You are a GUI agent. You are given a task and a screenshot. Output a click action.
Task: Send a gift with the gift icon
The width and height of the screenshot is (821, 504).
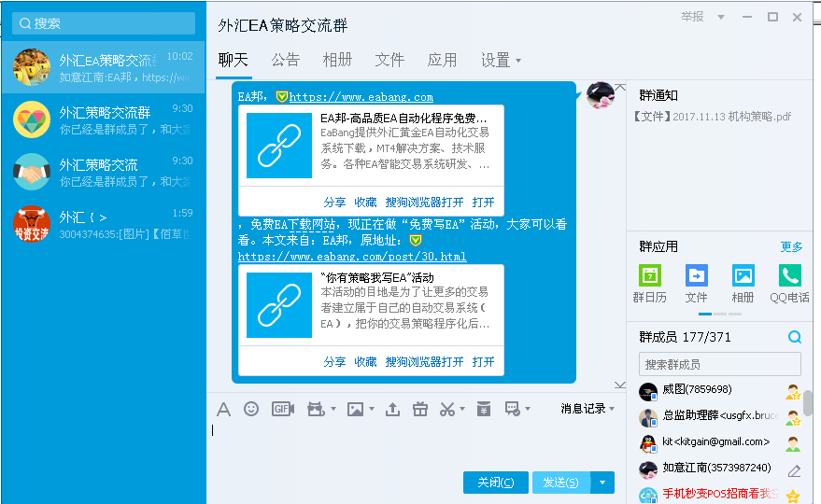(420, 409)
